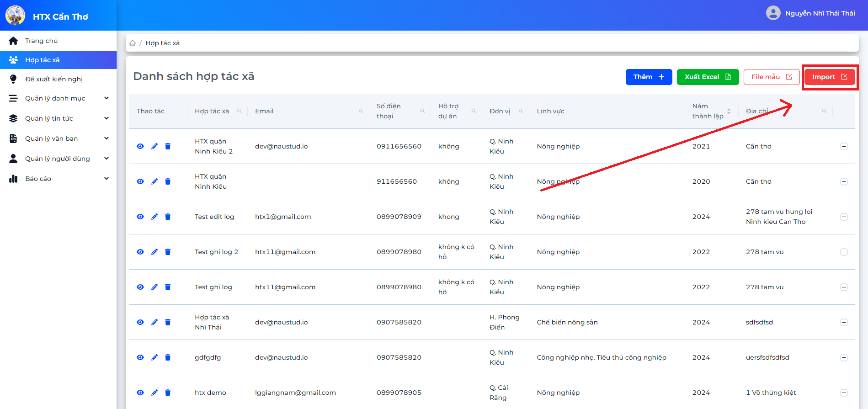Click the Import button
The width and height of the screenshot is (868, 409).
[x=830, y=77]
